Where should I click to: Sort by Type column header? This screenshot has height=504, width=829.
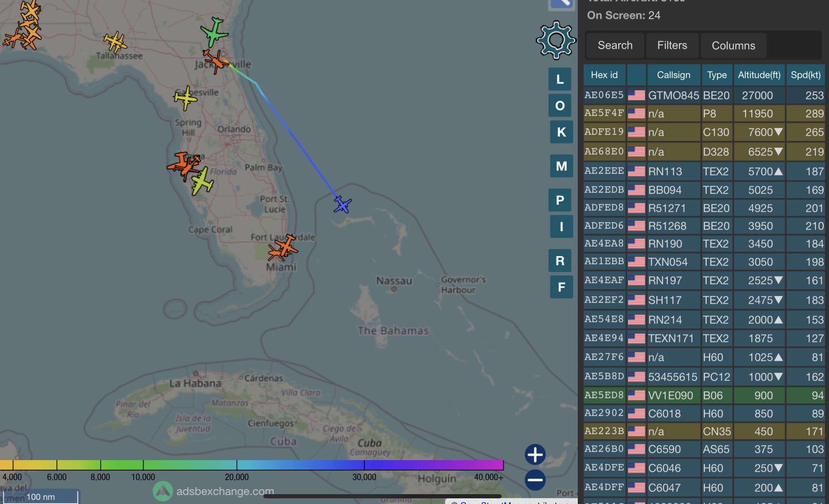click(717, 75)
